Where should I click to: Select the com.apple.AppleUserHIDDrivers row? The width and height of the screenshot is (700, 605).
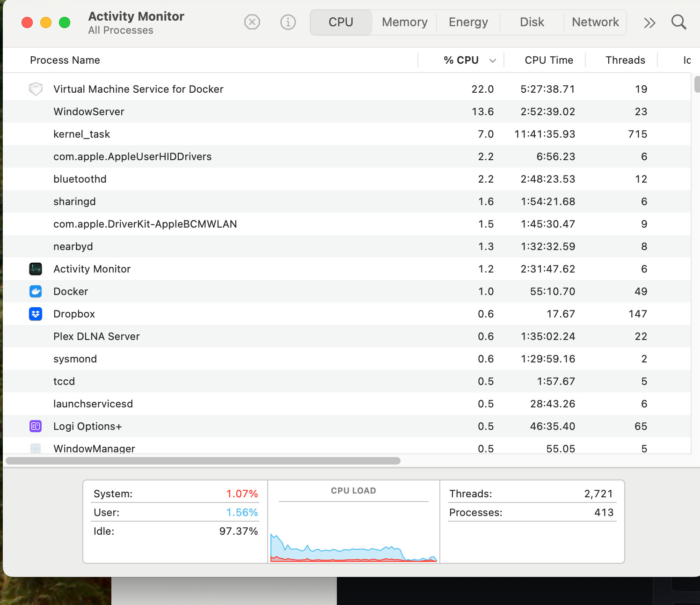[x=347, y=156]
